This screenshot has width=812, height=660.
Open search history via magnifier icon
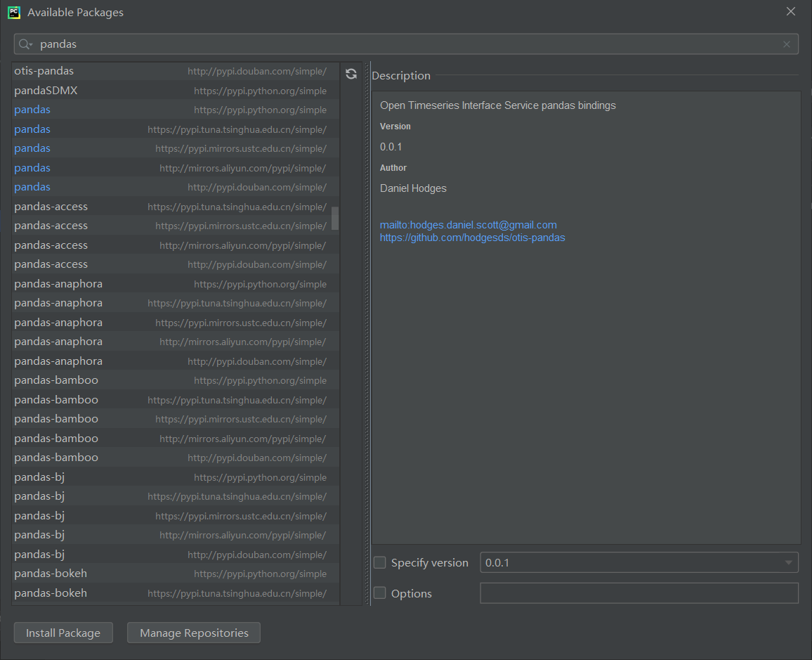(25, 44)
